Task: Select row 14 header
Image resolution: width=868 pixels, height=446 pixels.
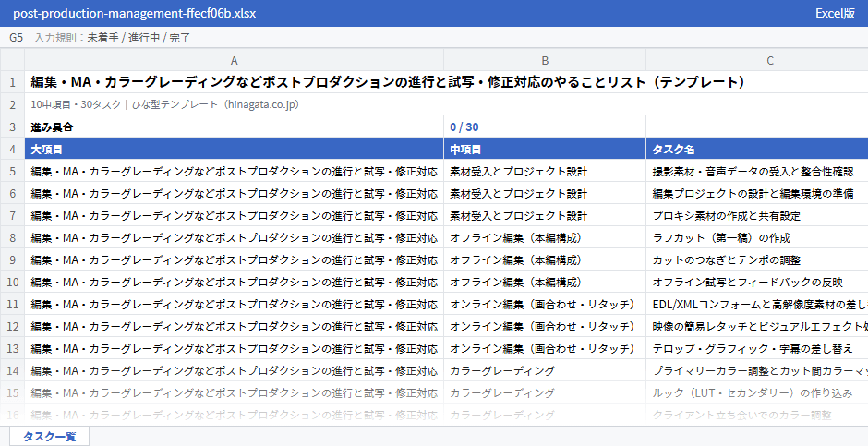Action: point(12,370)
